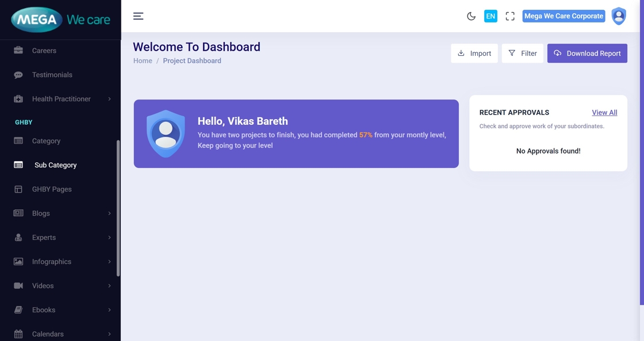Click the Download Report button

pos(587,53)
